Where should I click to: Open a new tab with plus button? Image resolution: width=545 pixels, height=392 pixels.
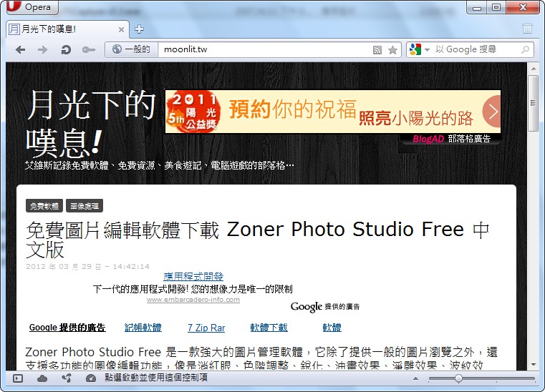coord(139,29)
